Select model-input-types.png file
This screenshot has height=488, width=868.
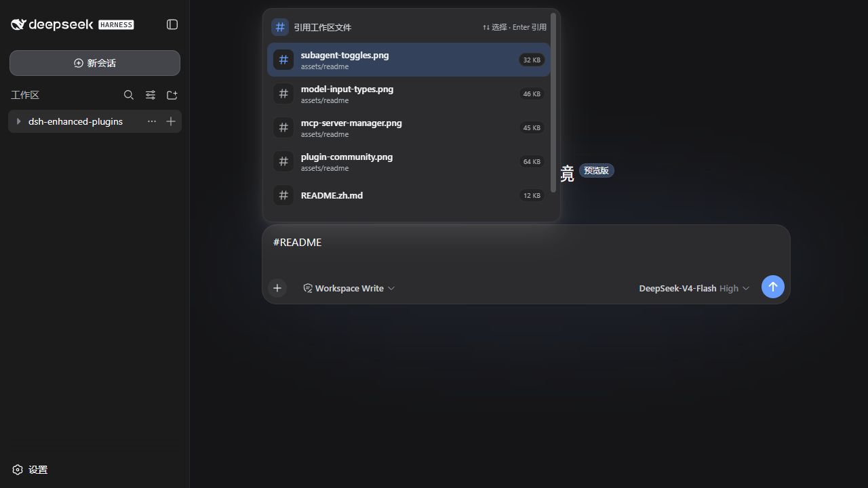408,94
